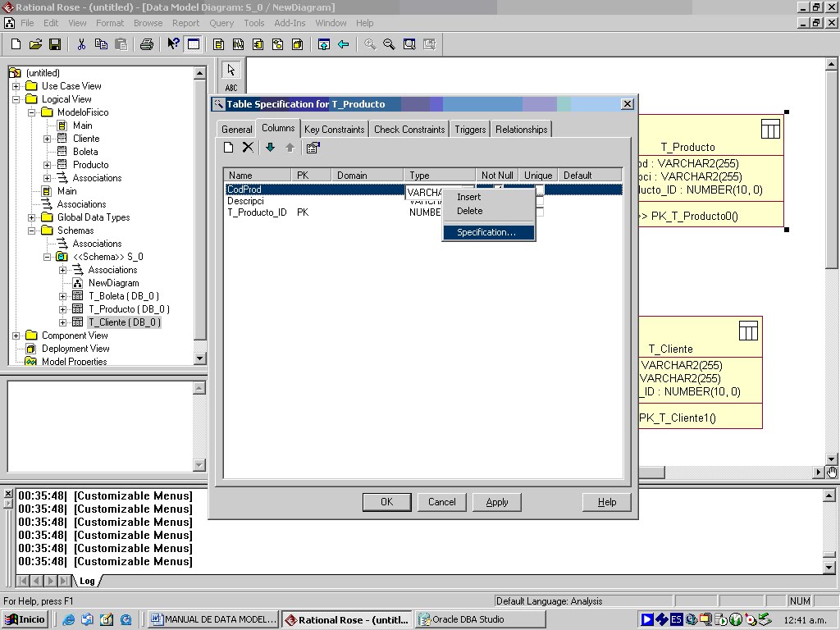Image resolution: width=840 pixels, height=630 pixels.
Task: Click the Cancel button
Action: point(442,502)
